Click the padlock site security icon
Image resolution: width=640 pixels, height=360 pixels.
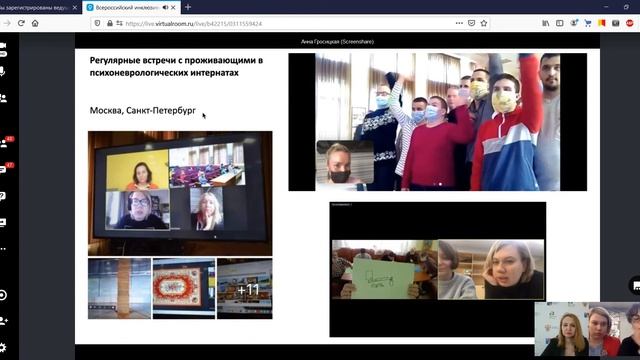point(110,23)
